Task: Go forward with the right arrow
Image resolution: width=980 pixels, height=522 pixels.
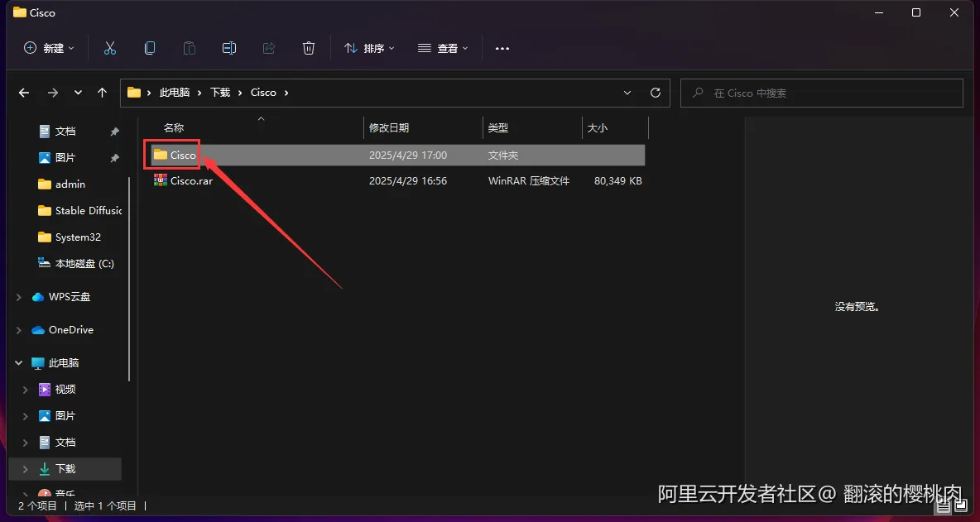Action: [53, 93]
